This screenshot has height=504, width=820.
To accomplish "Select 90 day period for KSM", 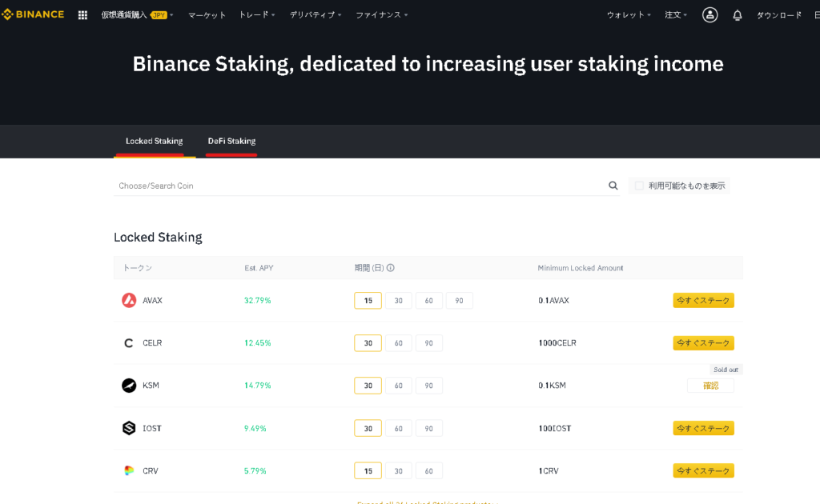I will [429, 386].
